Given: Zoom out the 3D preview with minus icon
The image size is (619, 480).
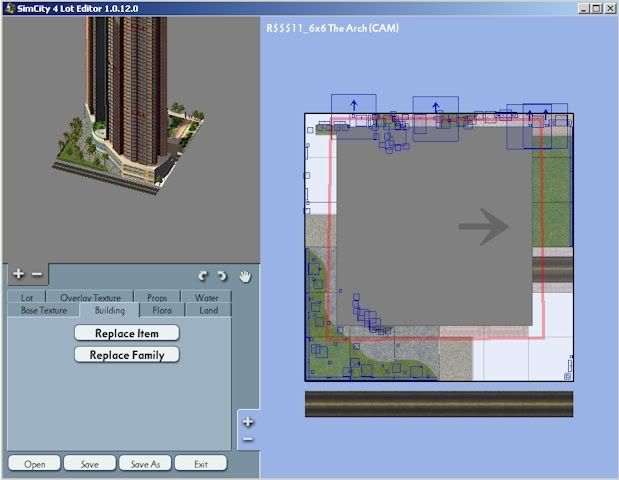Looking at the screenshot, I should (x=37, y=274).
